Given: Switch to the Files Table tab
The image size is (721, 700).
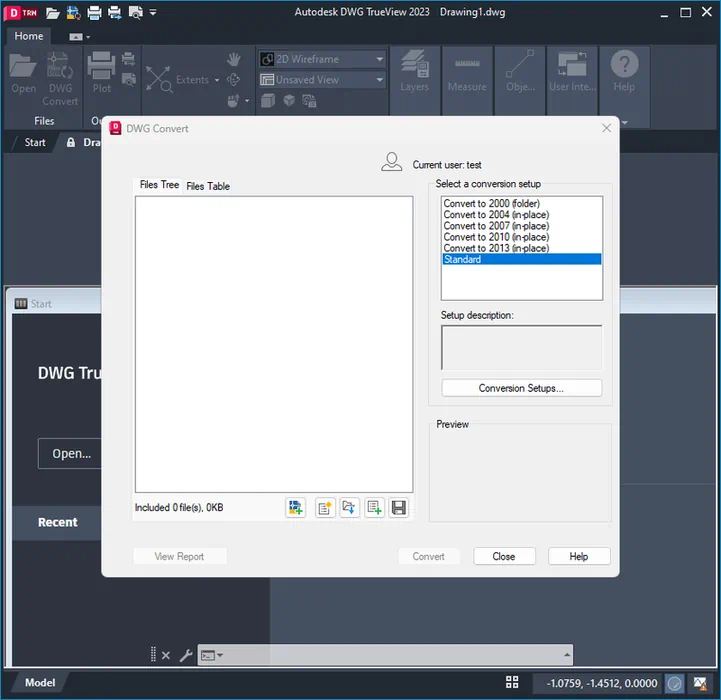Looking at the screenshot, I should click(x=208, y=186).
